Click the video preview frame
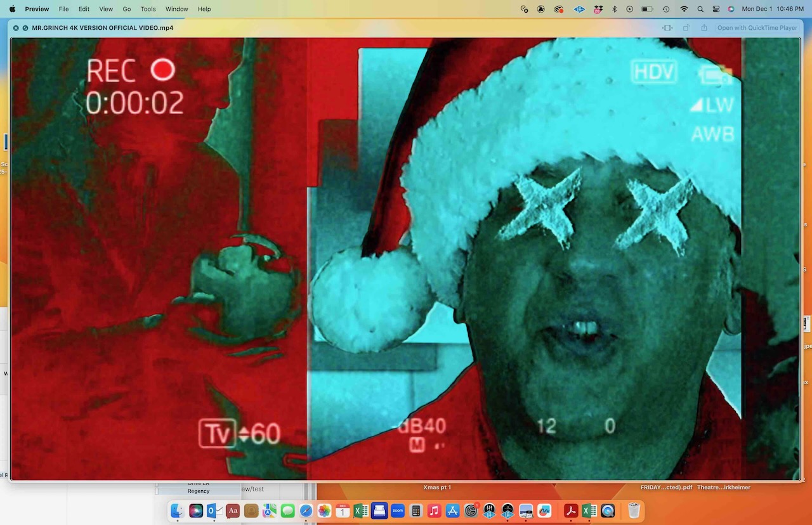812x525 pixels. pos(406,259)
